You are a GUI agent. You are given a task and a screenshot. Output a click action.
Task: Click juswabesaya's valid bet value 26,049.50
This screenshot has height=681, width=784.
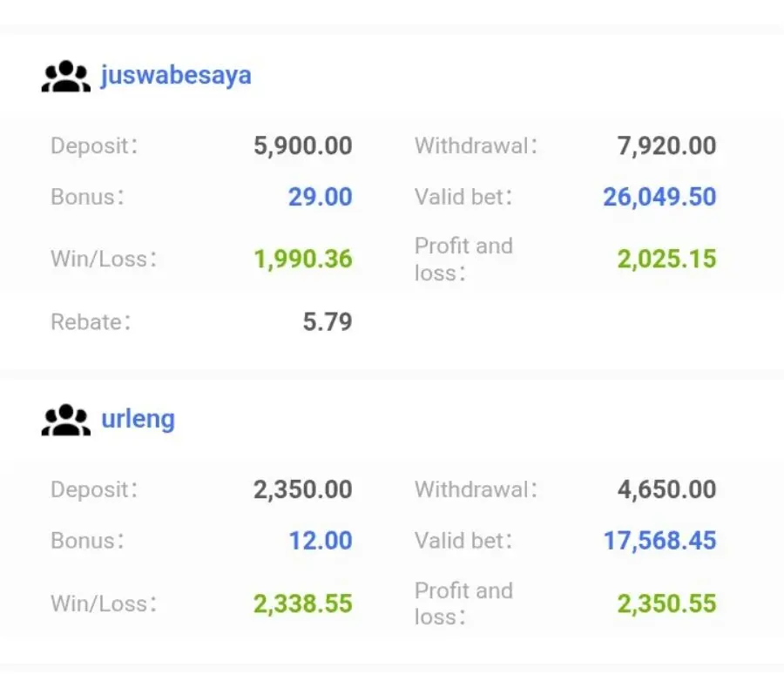tap(660, 197)
